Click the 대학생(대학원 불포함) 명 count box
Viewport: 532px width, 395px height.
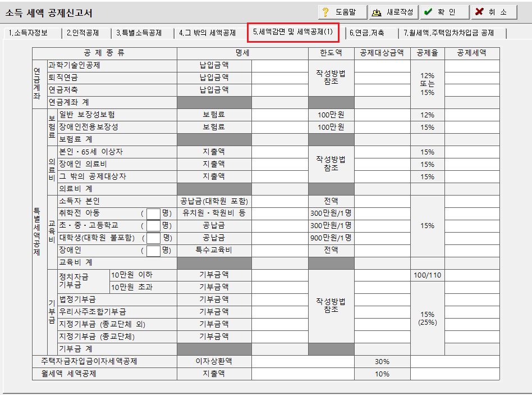coord(153,238)
